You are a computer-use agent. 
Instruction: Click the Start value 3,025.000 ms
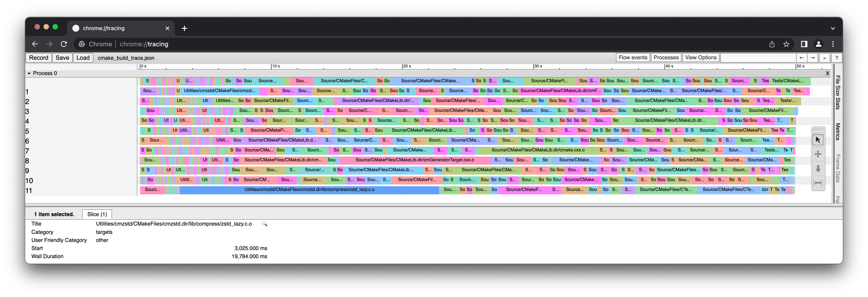point(251,248)
